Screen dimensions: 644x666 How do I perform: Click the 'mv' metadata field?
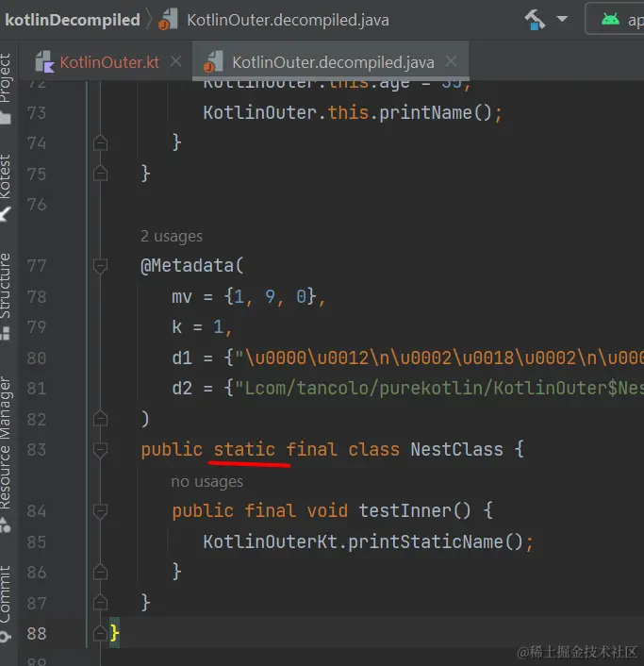tap(182, 297)
